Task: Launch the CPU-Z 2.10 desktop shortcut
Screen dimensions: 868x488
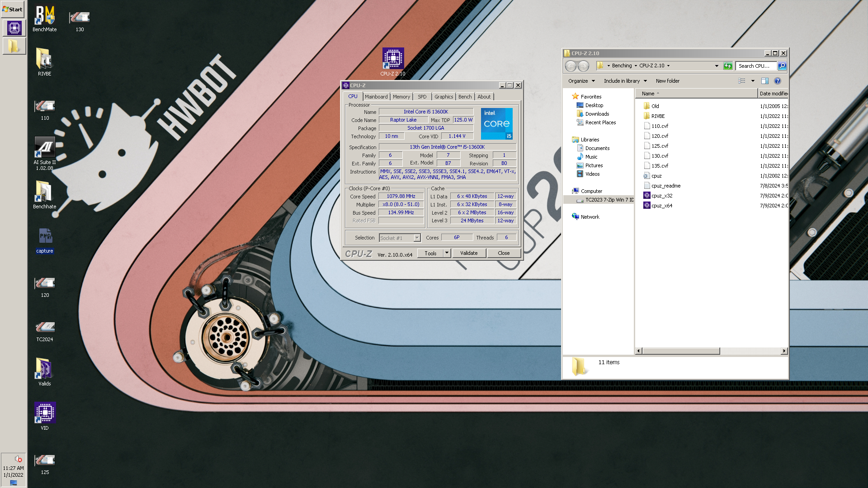Action: point(393,62)
